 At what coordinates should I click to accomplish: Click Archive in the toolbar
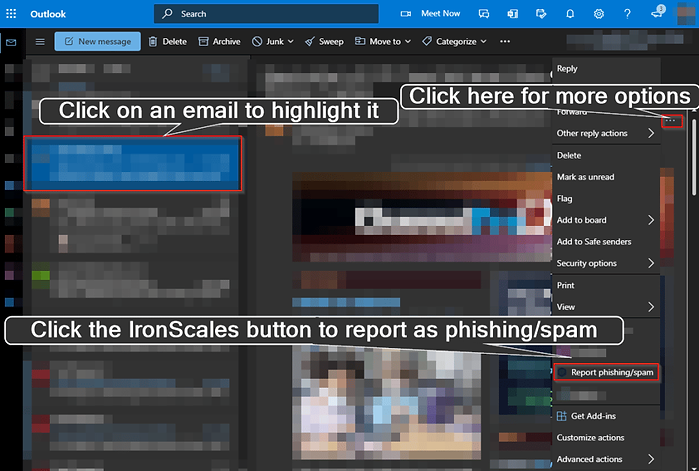point(219,41)
